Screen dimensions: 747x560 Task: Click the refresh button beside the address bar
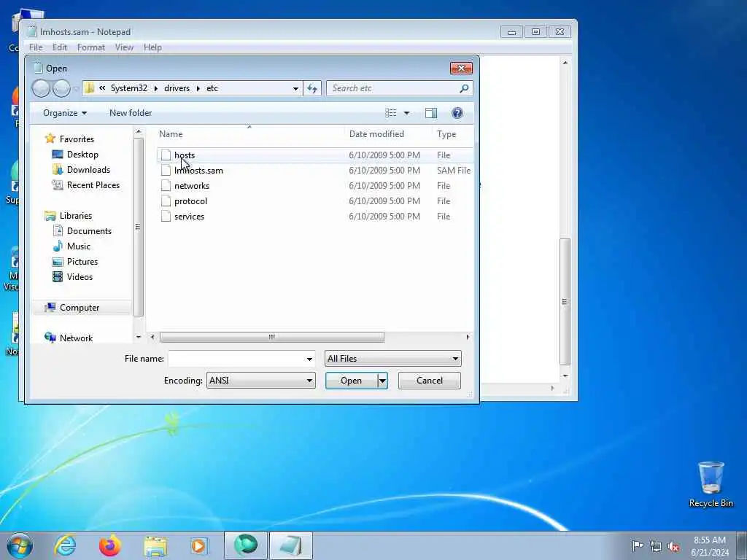[x=312, y=88]
